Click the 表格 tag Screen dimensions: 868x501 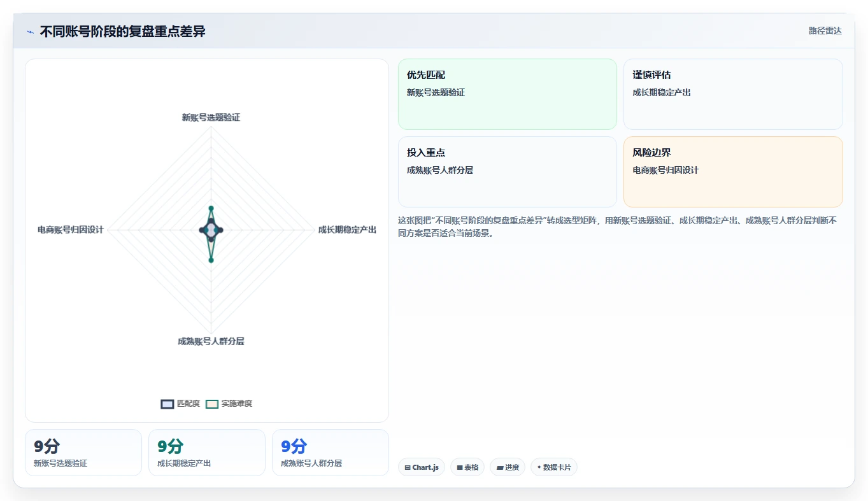tap(467, 467)
